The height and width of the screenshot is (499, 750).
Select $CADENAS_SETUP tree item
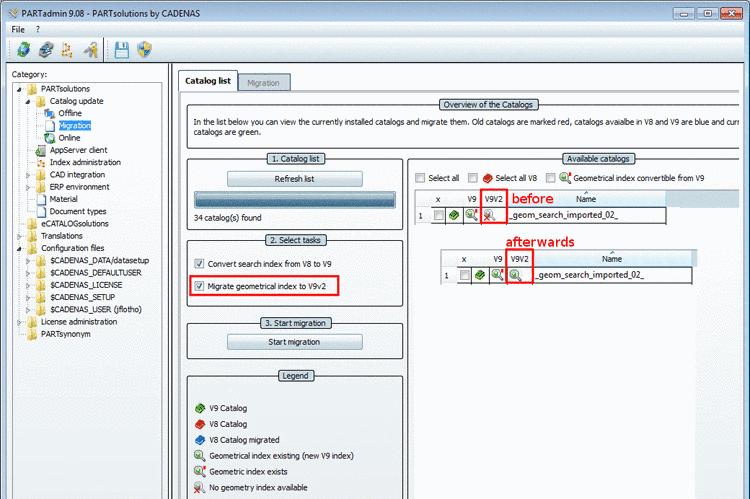[x=83, y=297]
